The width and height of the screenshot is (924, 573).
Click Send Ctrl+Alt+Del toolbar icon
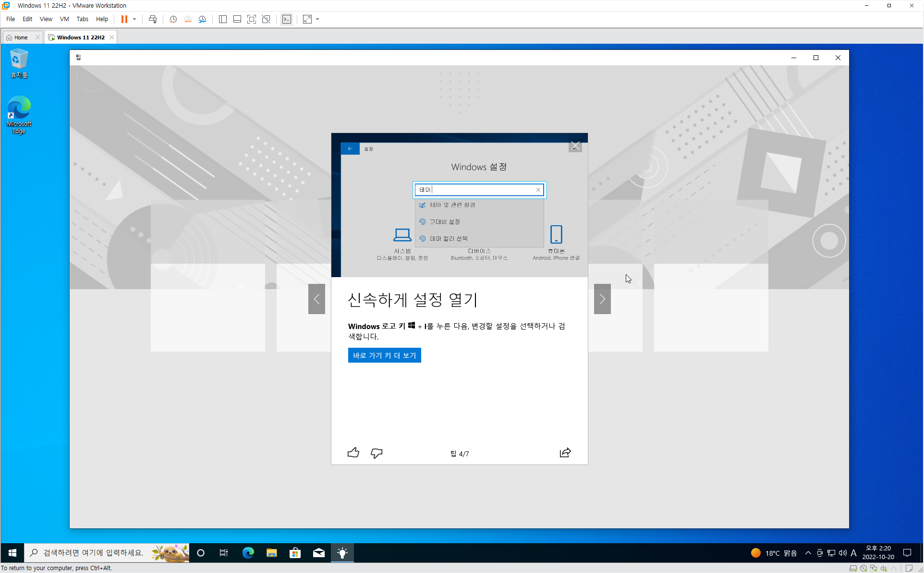[153, 19]
